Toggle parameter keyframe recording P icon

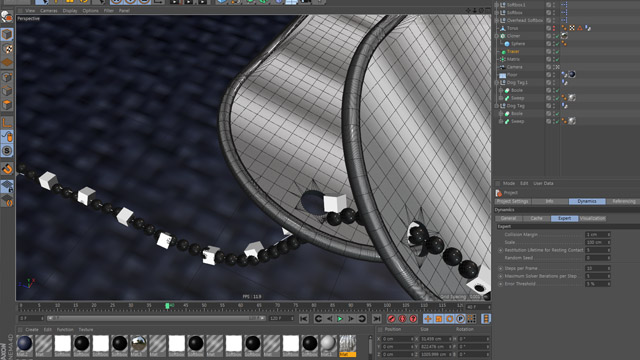(x=460, y=319)
